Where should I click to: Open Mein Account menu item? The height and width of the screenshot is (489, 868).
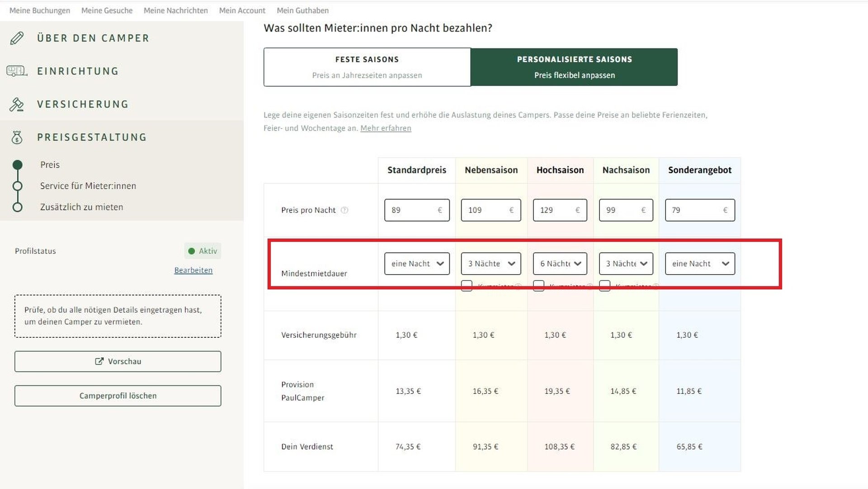[242, 10]
